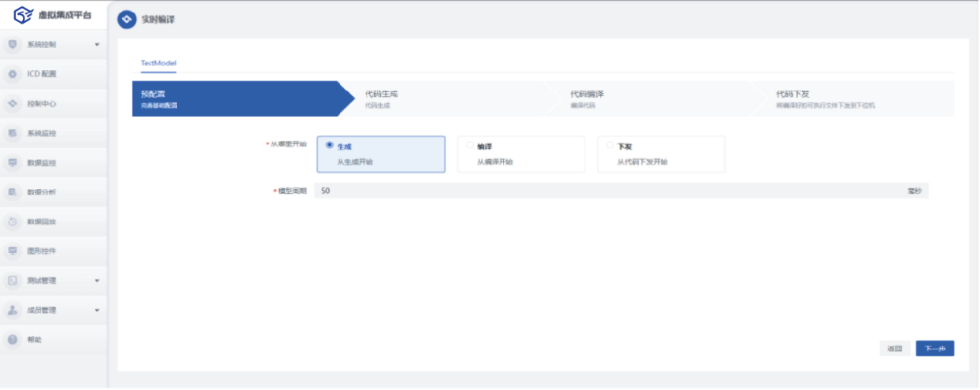The height and width of the screenshot is (390, 980).
Task: Click the 控制中心 sidebar icon
Action: click(x=13, y=104)
